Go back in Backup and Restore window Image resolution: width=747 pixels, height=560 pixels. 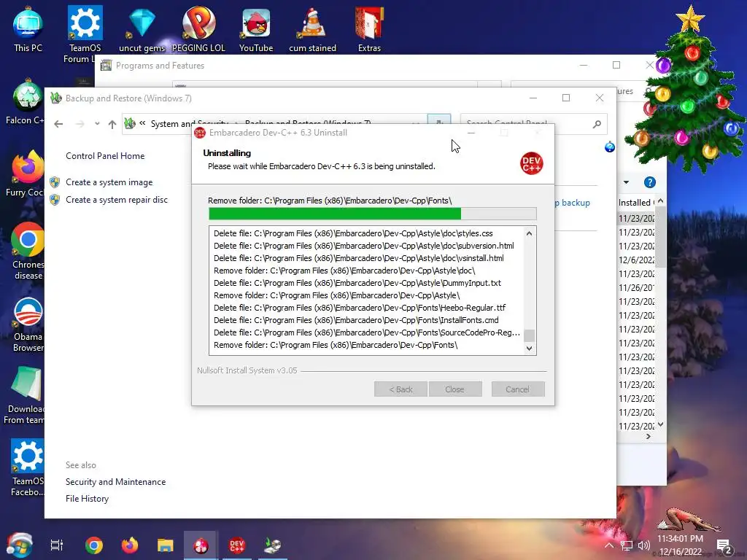(x=58, y=124)
